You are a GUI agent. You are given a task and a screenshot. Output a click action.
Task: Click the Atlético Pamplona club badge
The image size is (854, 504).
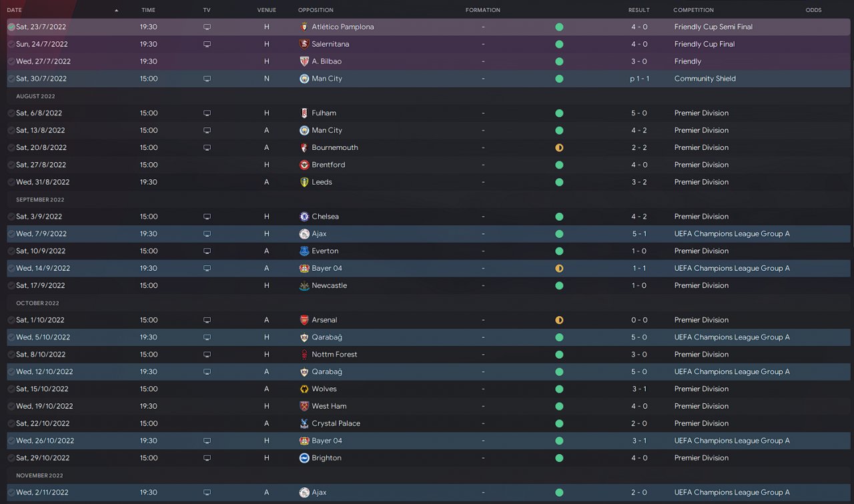click(304, 27)
